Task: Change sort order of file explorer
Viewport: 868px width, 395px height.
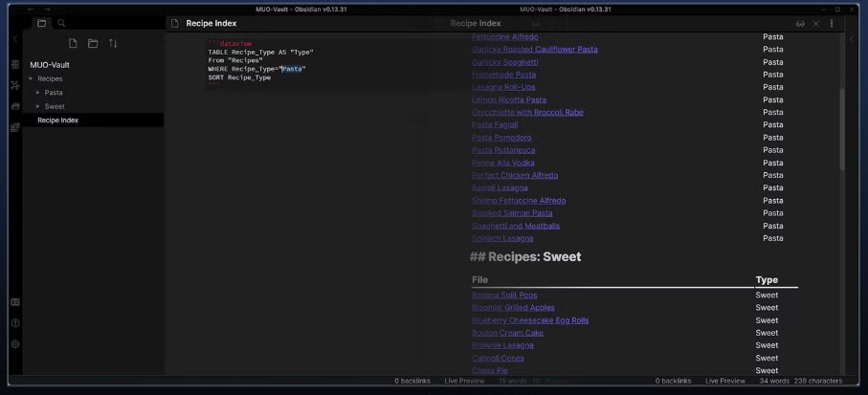Action: pyautogui.click(x=113, y=43)
